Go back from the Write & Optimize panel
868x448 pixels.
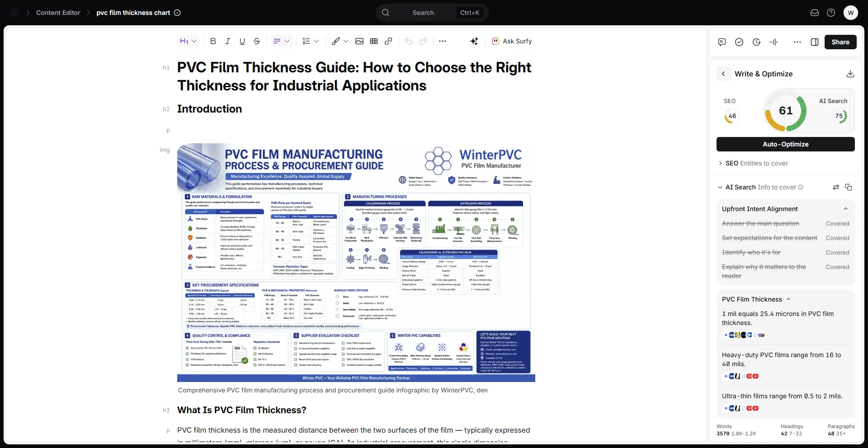pyautogui.click(x=723, y=74)
